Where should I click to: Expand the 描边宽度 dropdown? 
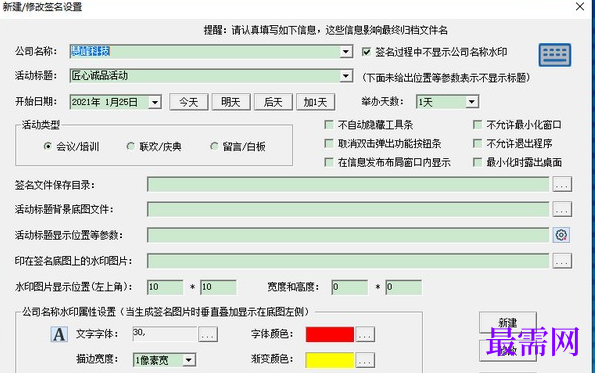(188, 360)
